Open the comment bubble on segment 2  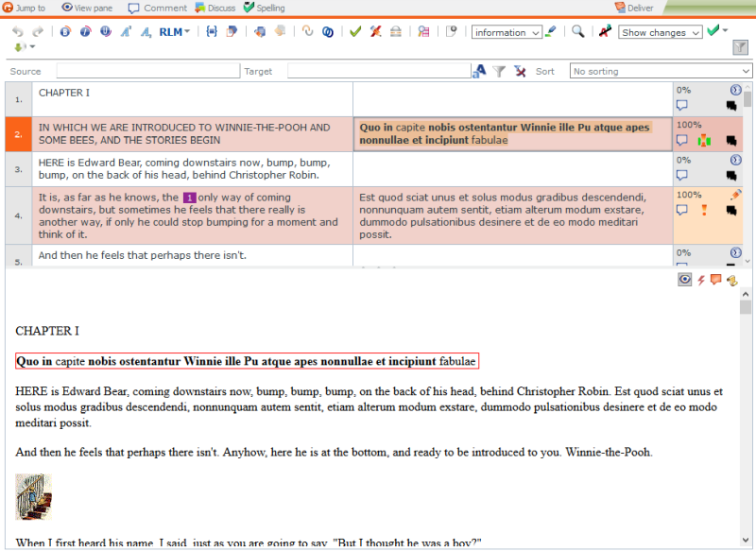point(681,140)
